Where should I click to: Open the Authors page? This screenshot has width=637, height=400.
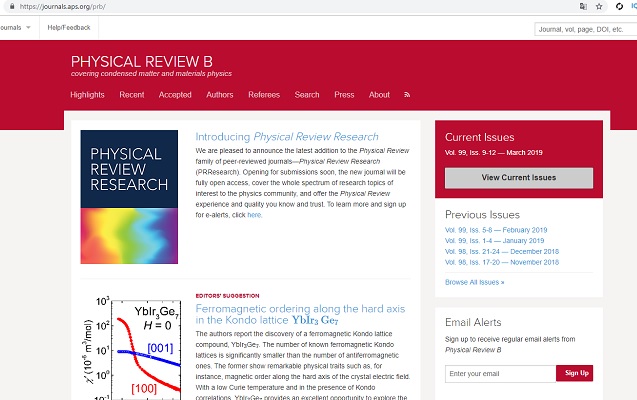(x=220, y=95)
